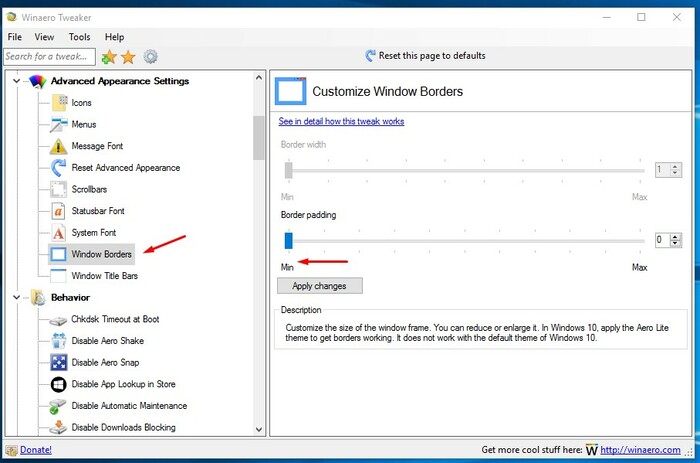The image size is (700, 463).
Task: Click the Scrollbars item icon
Action: tap(58, 189)
